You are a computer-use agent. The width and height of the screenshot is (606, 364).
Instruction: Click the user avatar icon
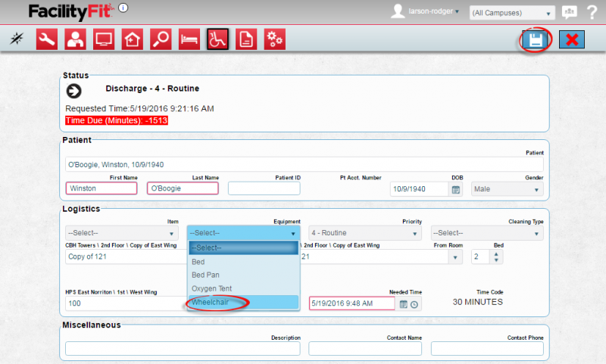point(398,11)
